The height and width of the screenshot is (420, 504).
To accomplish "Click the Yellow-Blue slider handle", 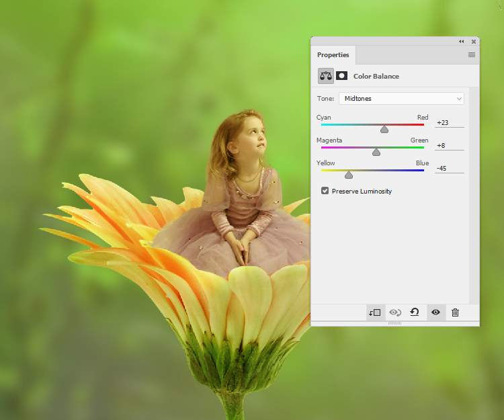I will tap(349, 175).
